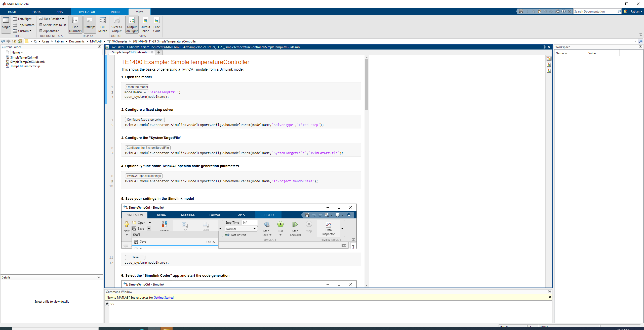Choose Left/Right tile layout
This screenshot has width=644, height=330.
[x=22, y=19]
